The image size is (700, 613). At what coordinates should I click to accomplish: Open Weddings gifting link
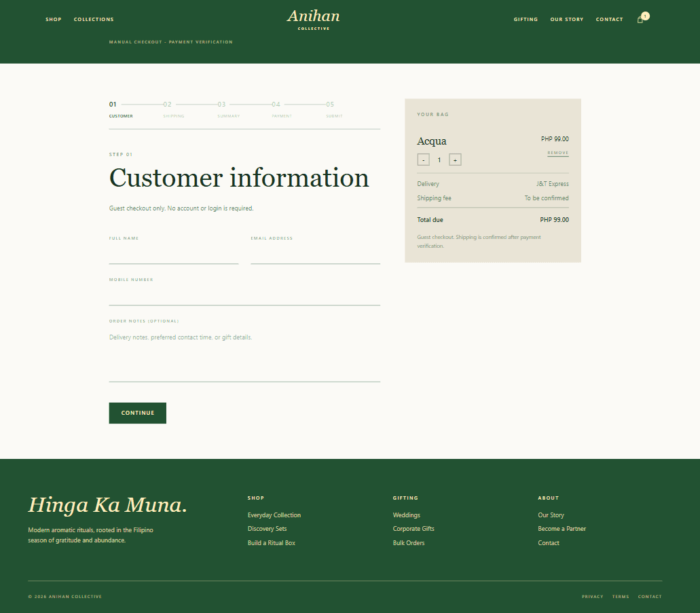tap(406, 515)
